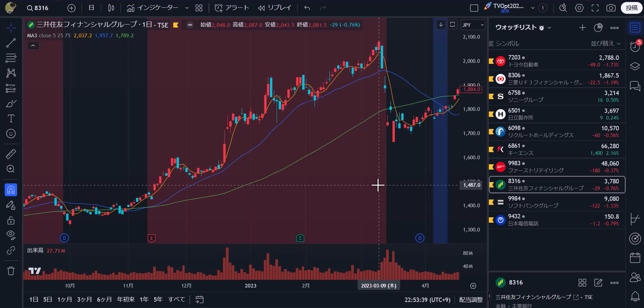Image resolution: width=644 pixels, height=308 pixels.
Task: Click the 8316 symbol search field
Action: tap(38, 8)
